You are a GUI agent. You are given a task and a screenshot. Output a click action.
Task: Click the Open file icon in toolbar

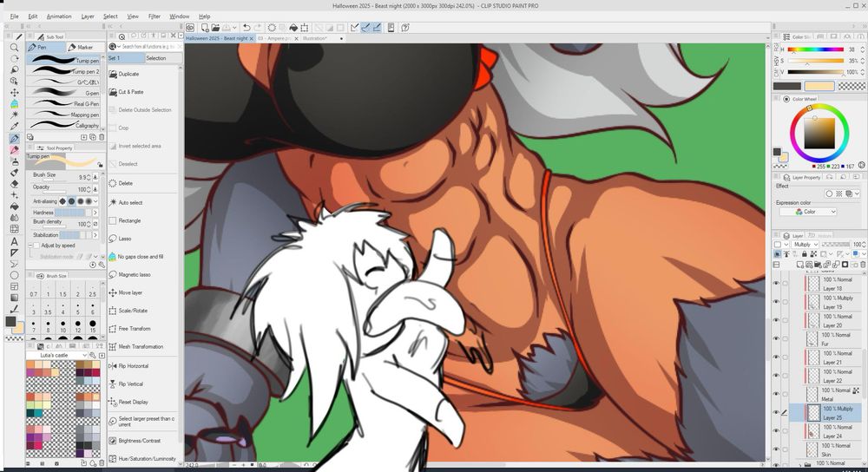pyautogui.click(x=214, y=28)
